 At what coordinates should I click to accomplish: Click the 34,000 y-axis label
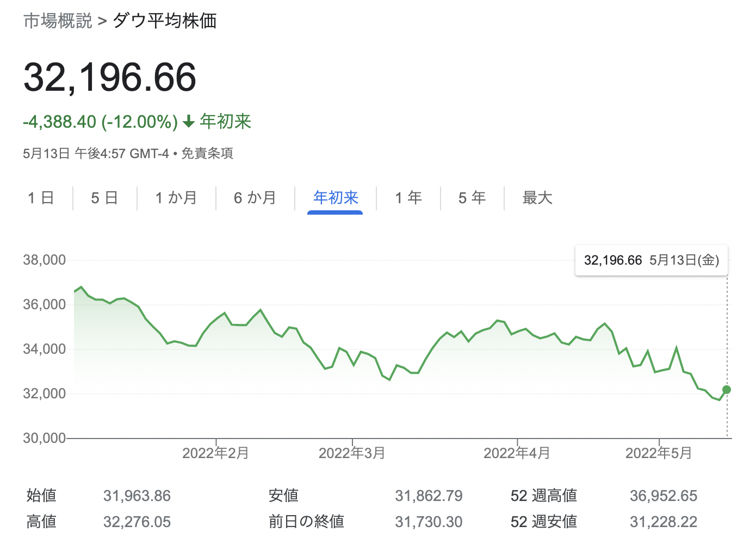tap(44, 349)
